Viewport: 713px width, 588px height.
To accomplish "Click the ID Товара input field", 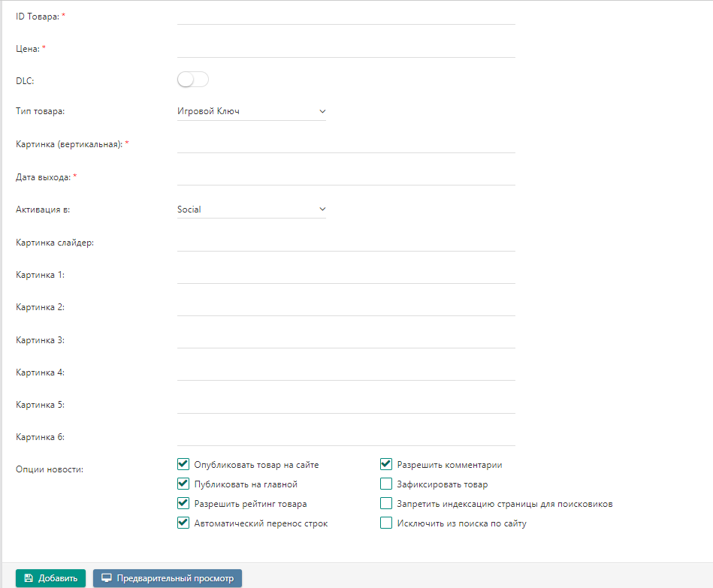I will coord(346,16).
